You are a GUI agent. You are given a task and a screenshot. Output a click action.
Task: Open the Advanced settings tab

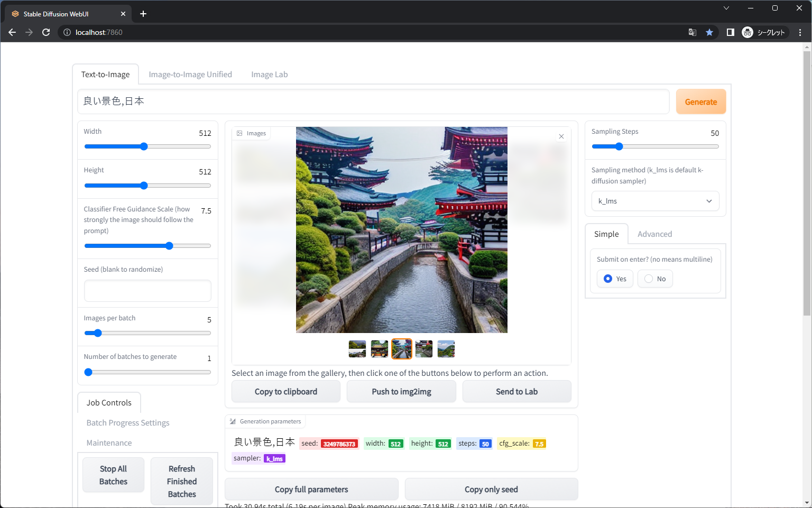654,234
